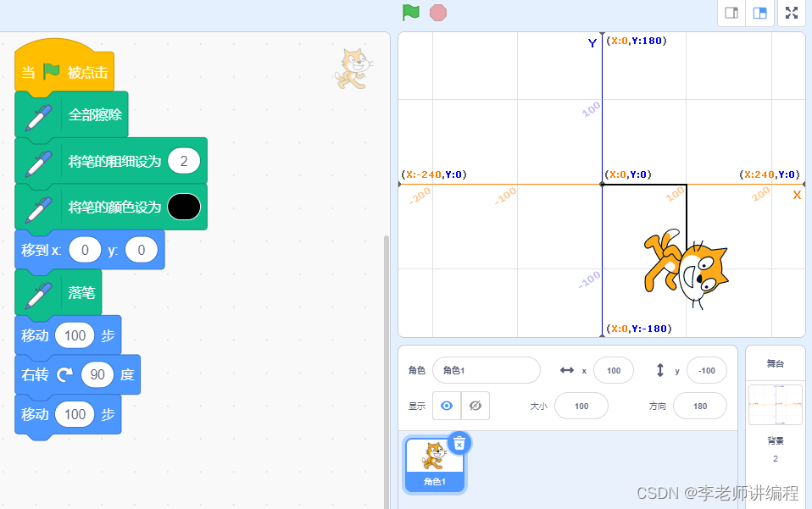Click the sprite size field 100
The image size is (812, 509).
[x=581, y=406]
